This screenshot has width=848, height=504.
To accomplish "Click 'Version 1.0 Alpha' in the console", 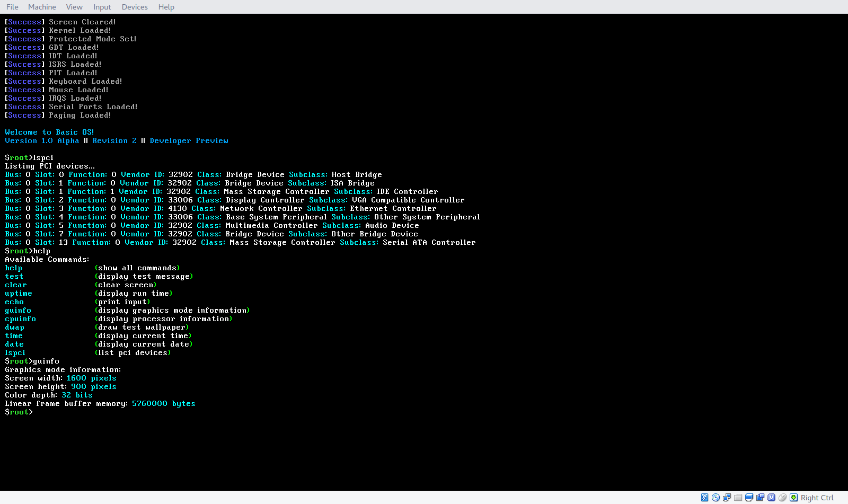I will click(42, 140).
